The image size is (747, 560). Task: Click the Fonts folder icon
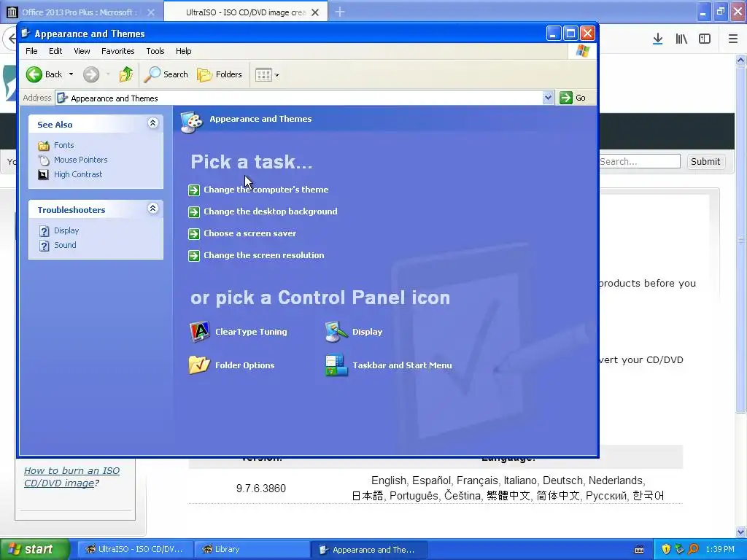pos(43,145)
